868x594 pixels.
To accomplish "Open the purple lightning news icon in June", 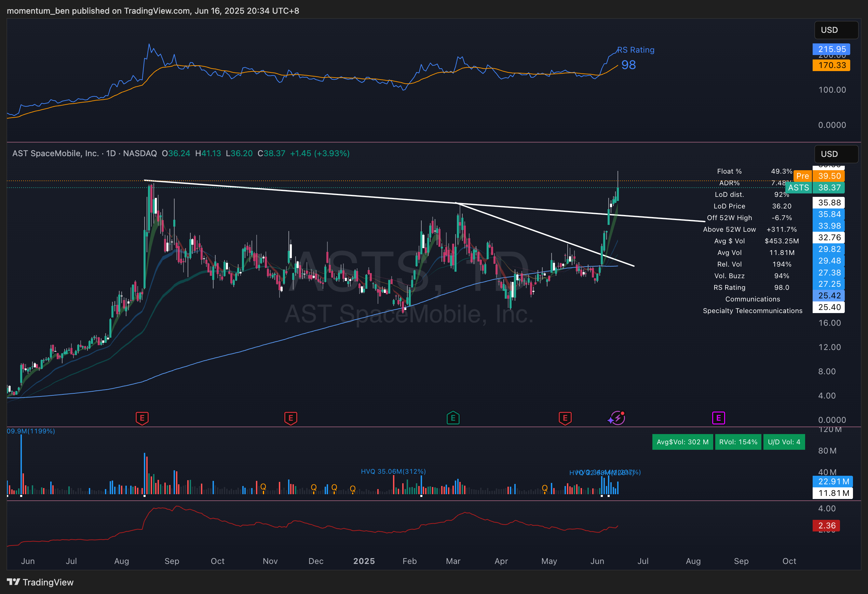I will (618, 418).
